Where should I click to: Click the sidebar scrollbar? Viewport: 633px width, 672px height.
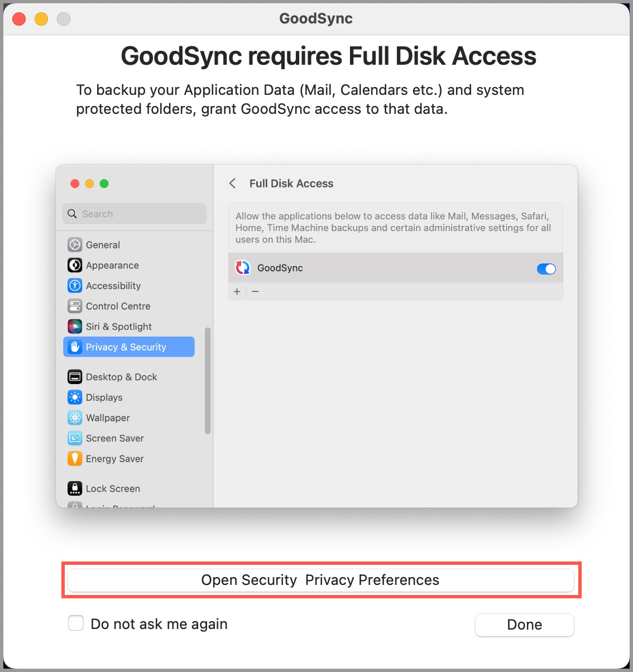(x=208, y=381)
